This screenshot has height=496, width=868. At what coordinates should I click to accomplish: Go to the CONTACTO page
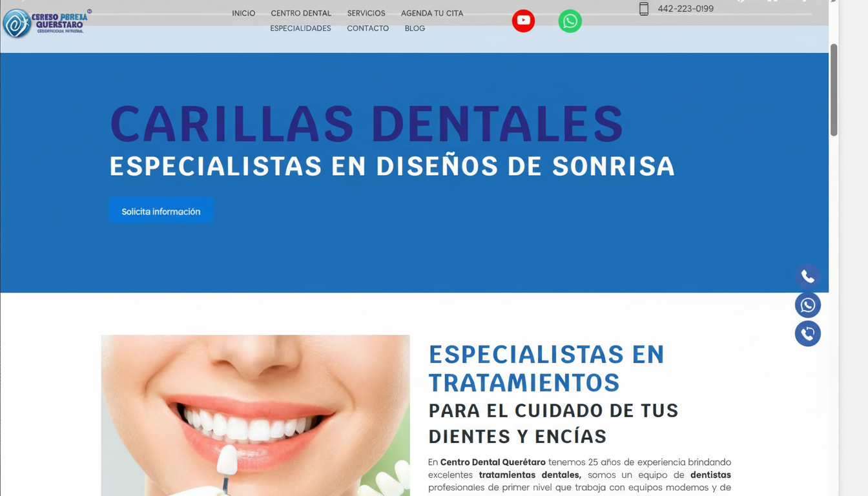[367, 28]
